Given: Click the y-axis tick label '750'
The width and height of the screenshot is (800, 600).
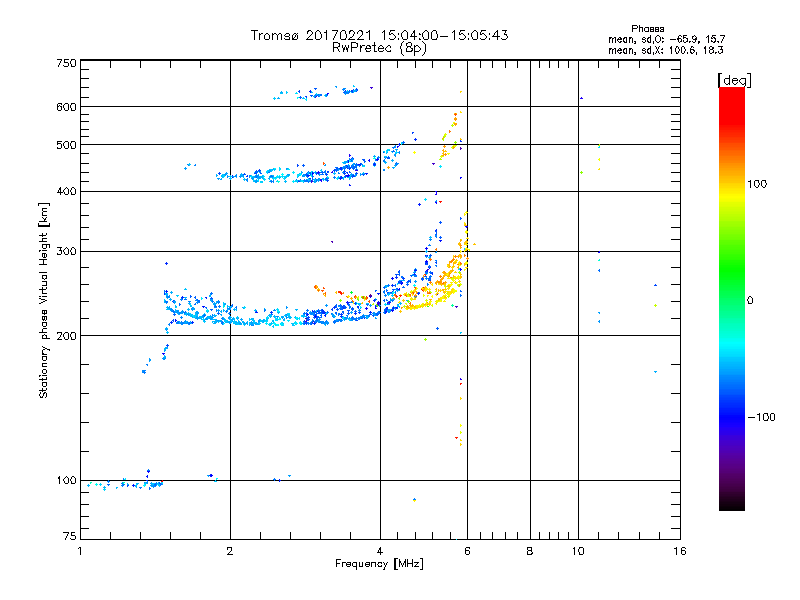Looking at the screenshot, I should (x=66, y=63).
